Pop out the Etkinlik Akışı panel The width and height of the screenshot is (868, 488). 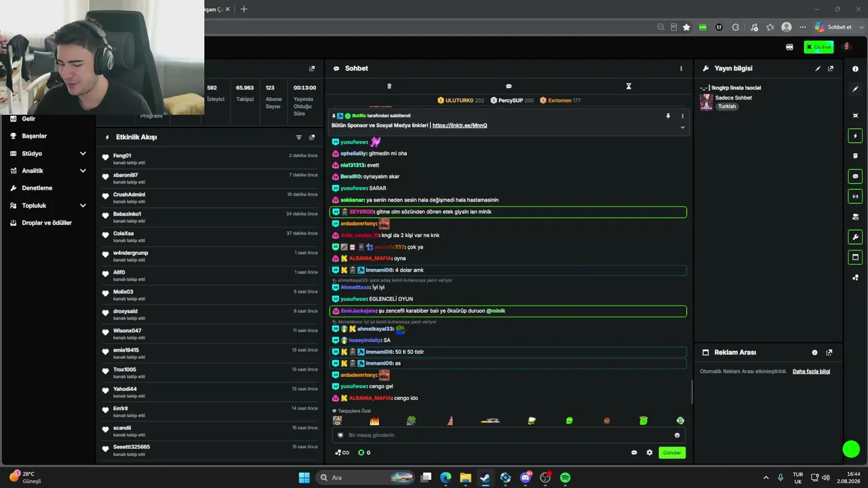coord(312,137)
